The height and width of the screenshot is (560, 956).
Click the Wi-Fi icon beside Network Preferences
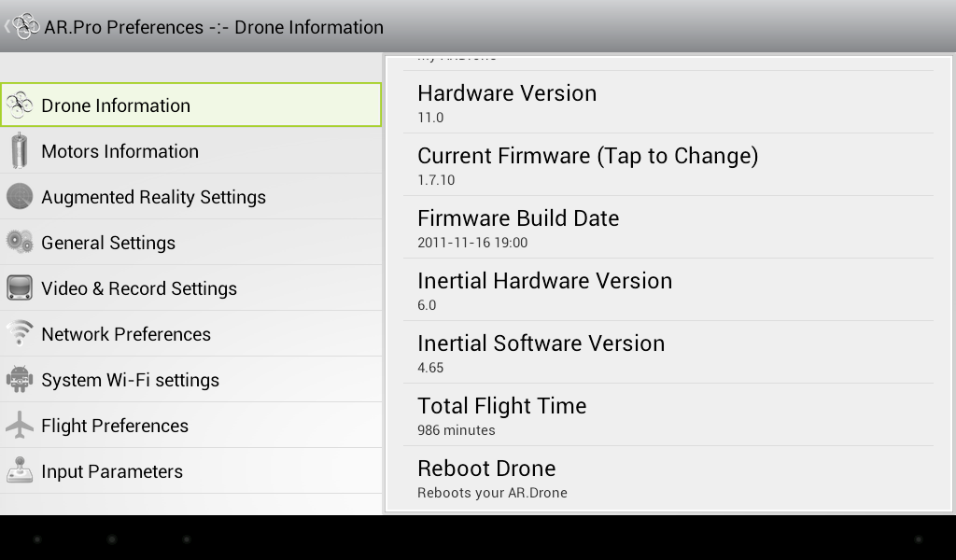coord(20,332)
